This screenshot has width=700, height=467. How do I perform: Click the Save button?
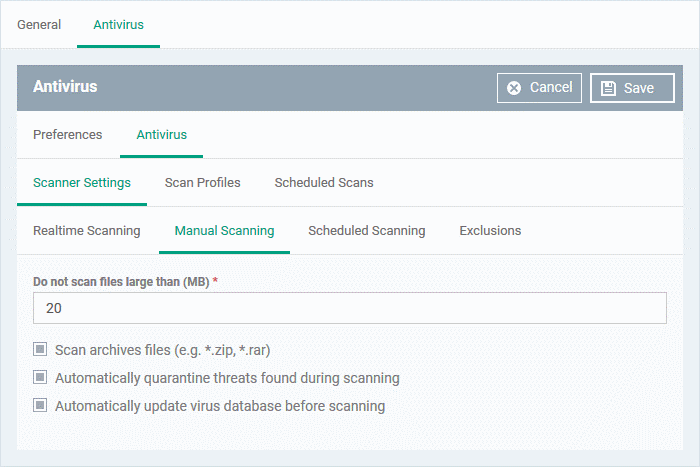coord(632,88)
